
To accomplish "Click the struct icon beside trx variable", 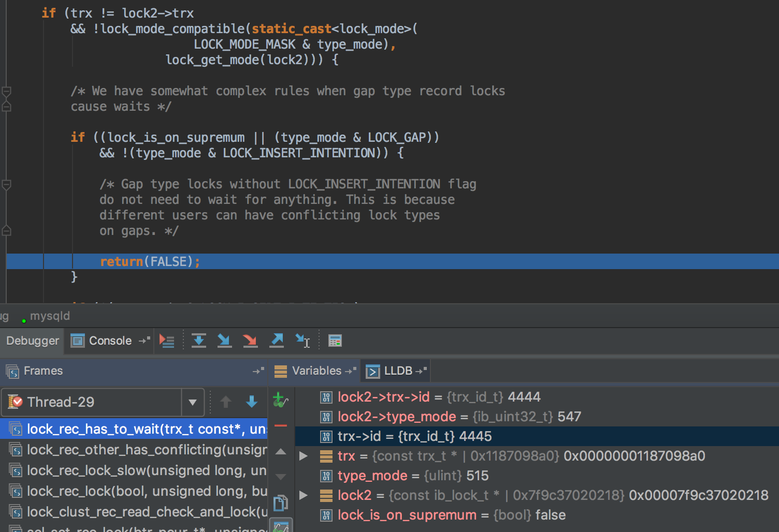I will (x=326, y=456).
